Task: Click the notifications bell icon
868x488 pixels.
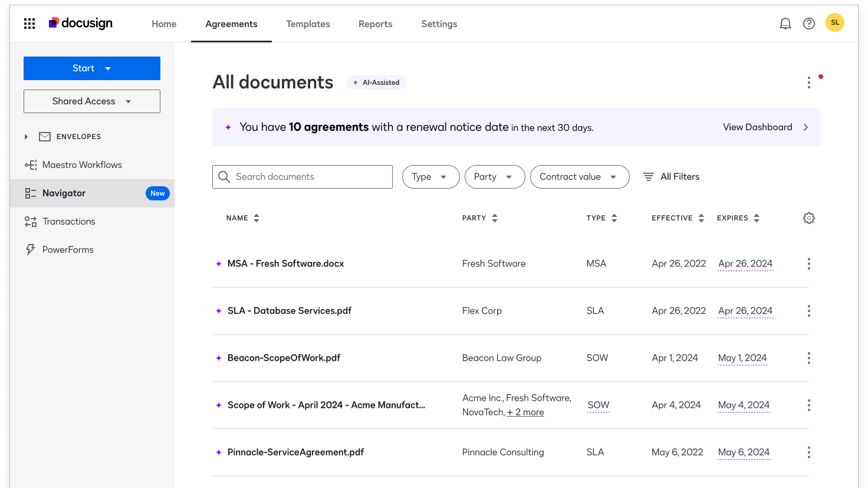Action: (x=785, y=24)
